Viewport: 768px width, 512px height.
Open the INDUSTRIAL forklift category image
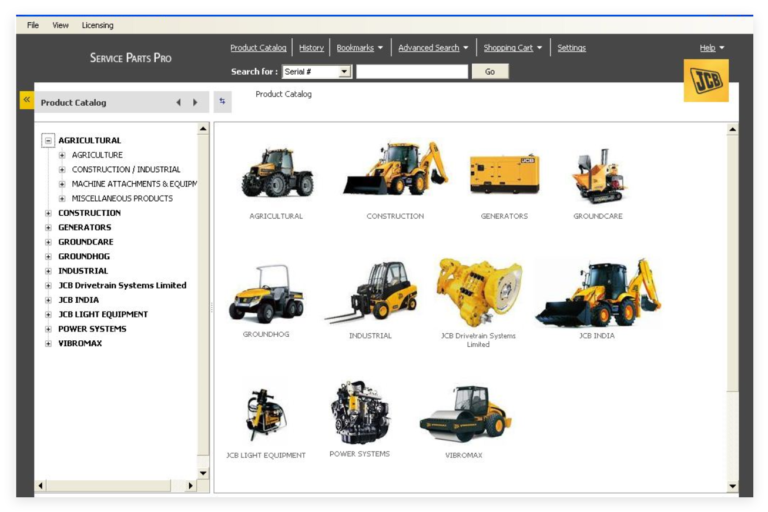[x=371, y=293]
